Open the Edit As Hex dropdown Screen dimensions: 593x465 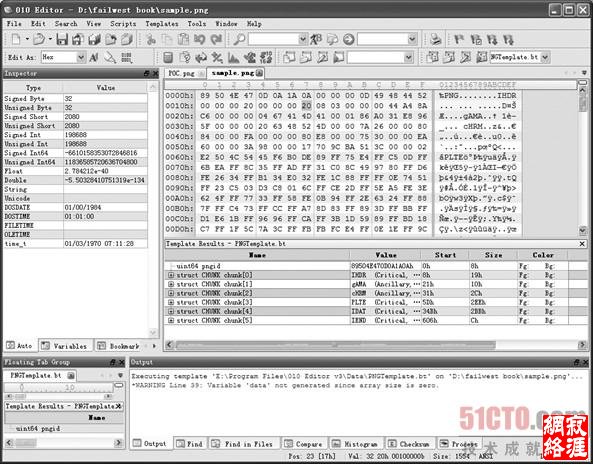click(81, 57)
